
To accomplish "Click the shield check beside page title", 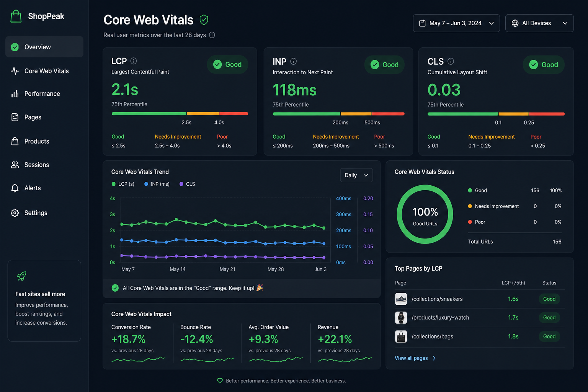I will tap(204, 20).
